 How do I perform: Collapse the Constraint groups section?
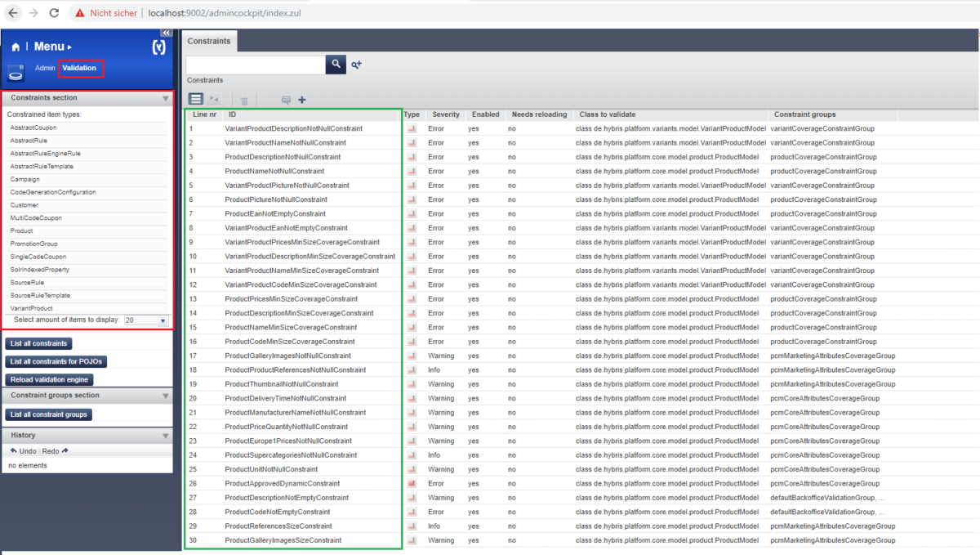166,396
